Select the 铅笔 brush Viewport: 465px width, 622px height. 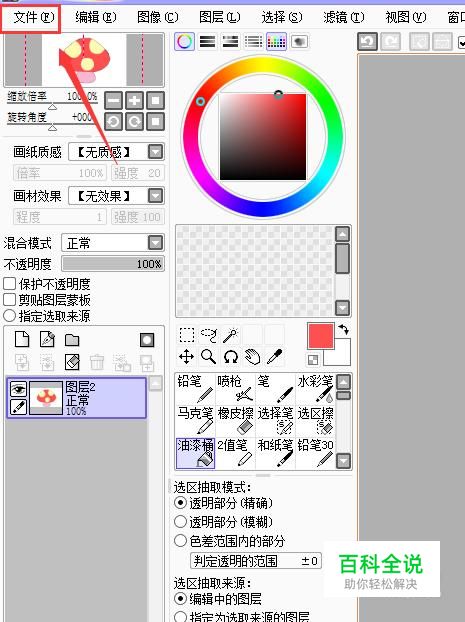[195, 389]
